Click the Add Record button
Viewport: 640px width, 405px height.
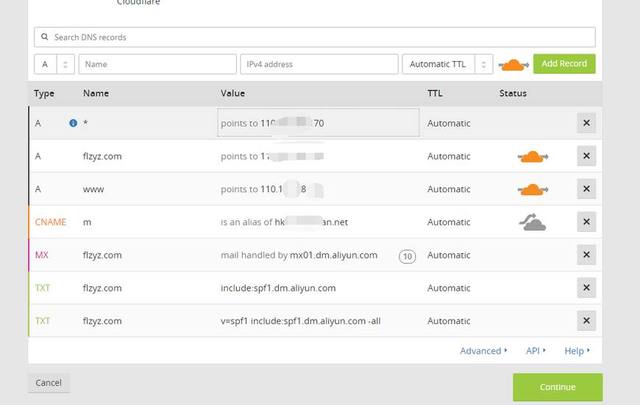[x=564, y=64]
